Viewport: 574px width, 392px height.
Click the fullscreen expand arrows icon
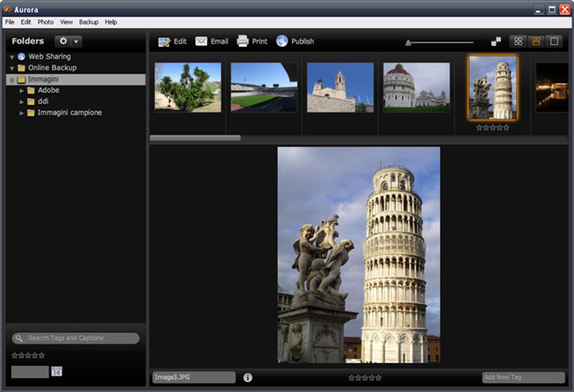click(x=496, y=40)
